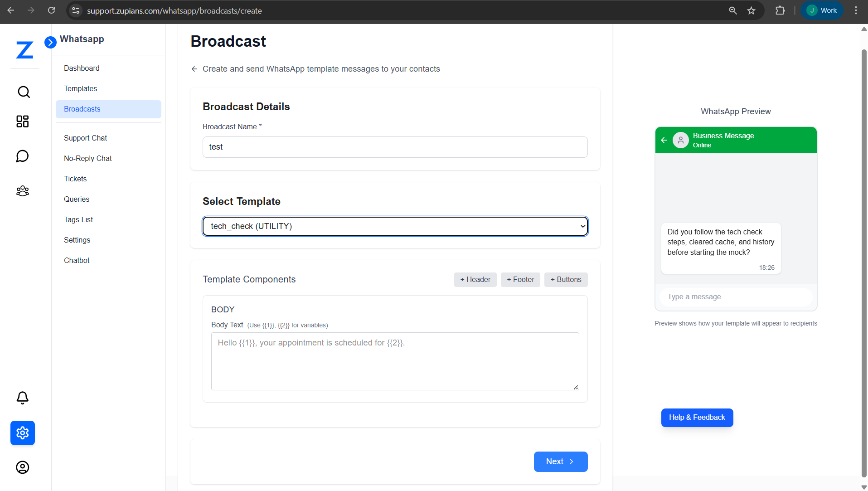The image size is (868, 491).
Task: Click the contacts/people icon in sidebar
Action: coord(22,191)
